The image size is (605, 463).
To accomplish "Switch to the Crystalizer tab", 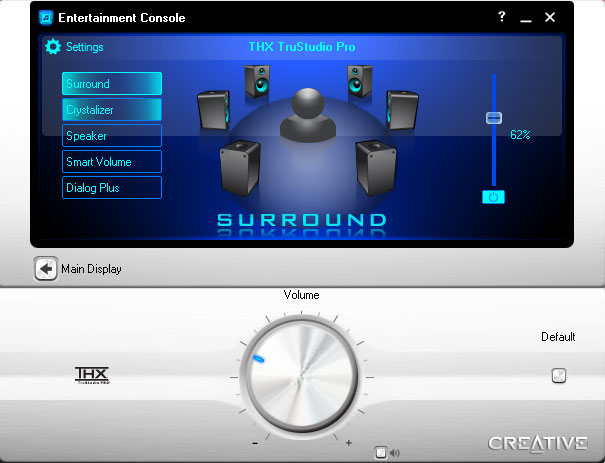I will tap(111, 110).
